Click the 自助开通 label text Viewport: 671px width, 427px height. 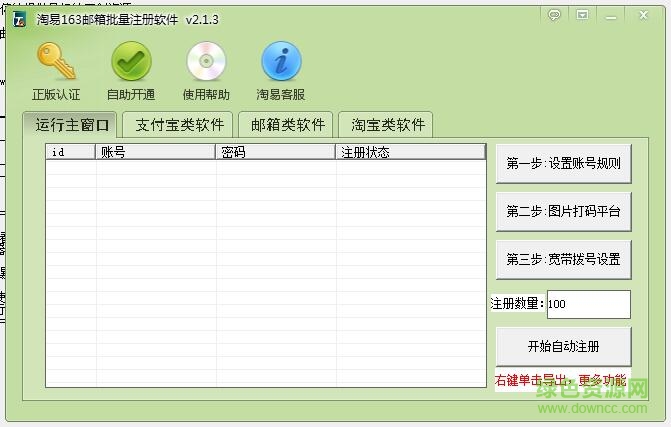(x=131, y=95)
